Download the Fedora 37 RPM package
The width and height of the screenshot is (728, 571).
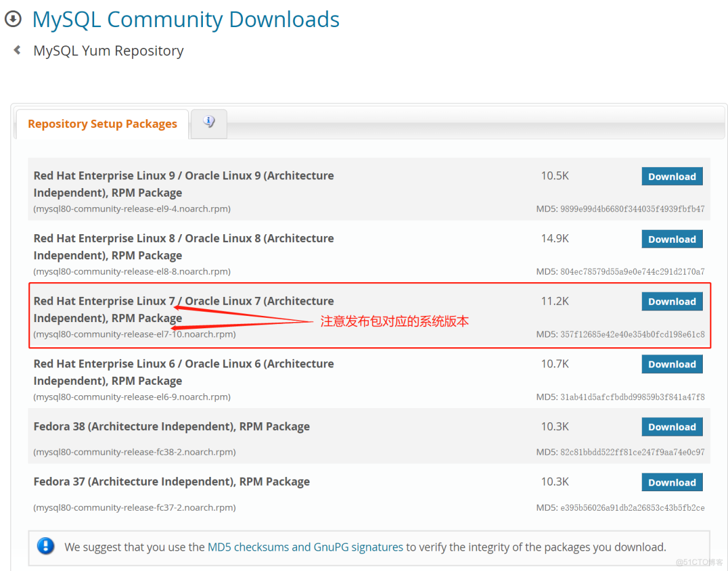(x=672, y=482)
